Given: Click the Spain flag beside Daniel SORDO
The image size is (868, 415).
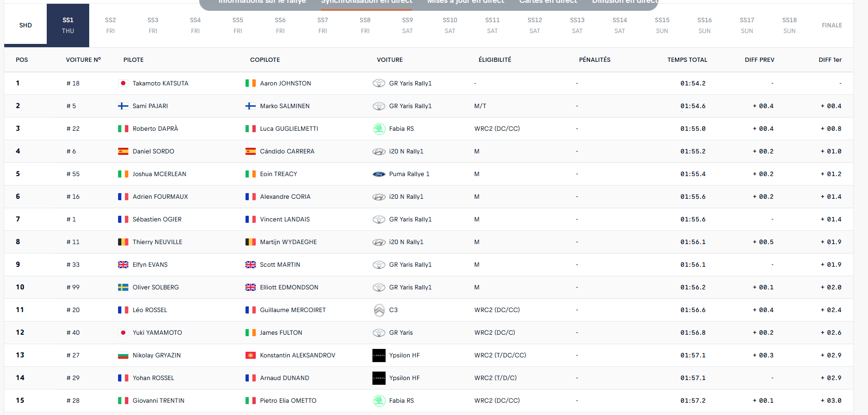Looking at the screenshot, I should (x=123, y=151).
